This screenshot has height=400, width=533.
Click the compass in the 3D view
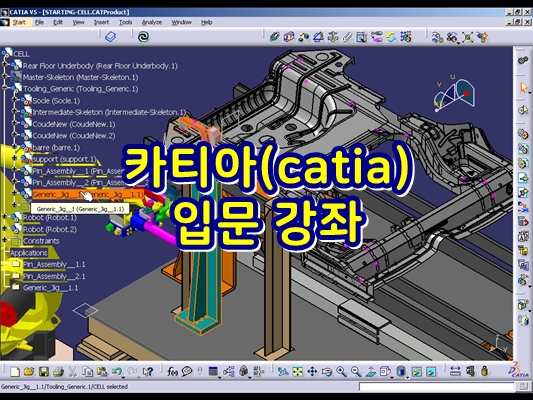tap(454, 94)
